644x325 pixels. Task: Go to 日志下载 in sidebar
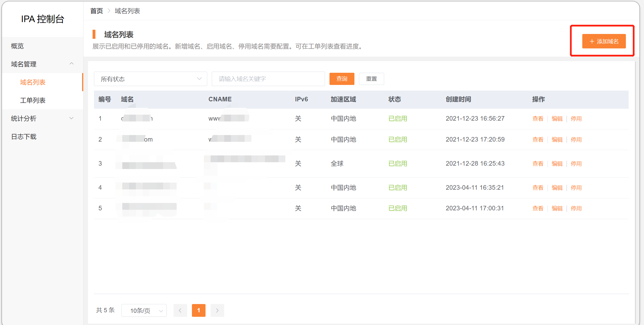click(24, 137)
